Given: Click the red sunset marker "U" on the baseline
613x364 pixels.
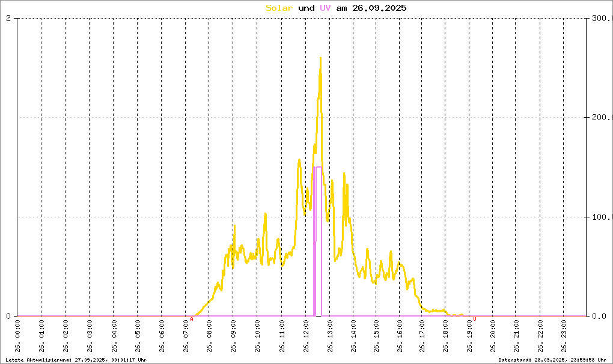Looking at the screenshot, I should point(474,319).
